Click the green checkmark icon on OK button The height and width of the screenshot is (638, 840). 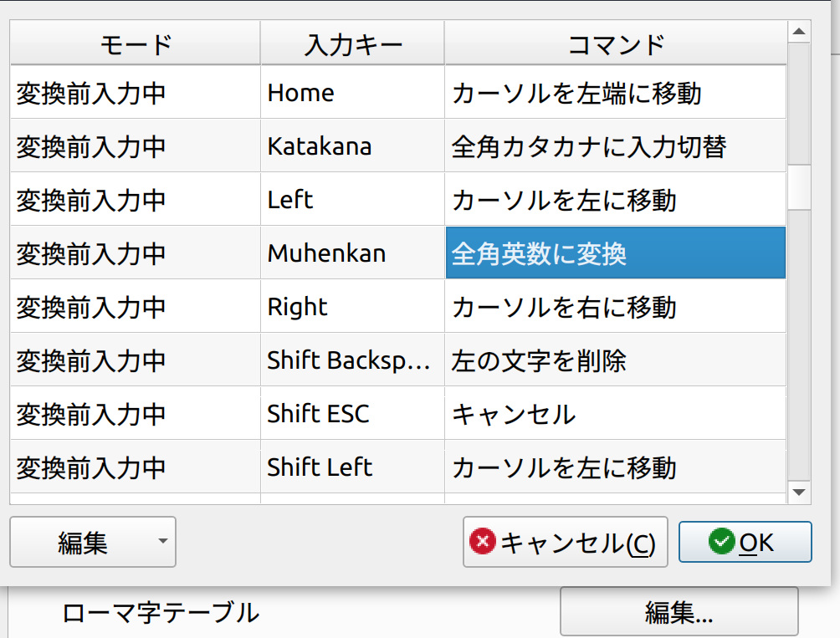719,541
